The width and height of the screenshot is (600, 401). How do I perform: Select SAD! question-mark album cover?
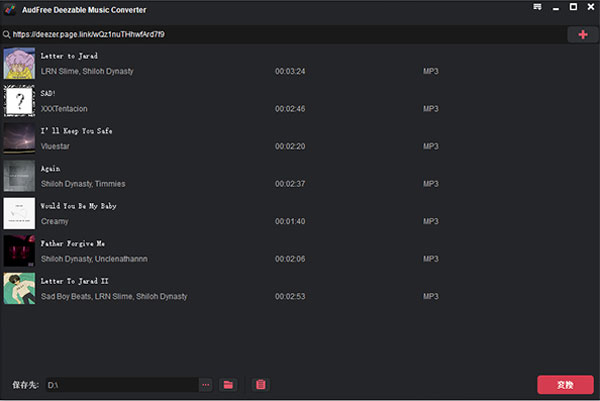(19, 101)
